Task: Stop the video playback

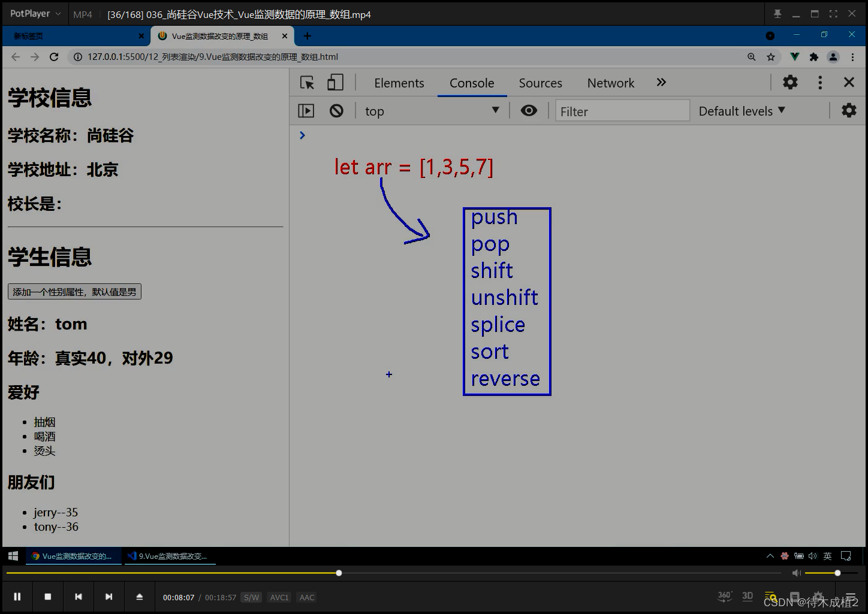Action: point(48,597)
